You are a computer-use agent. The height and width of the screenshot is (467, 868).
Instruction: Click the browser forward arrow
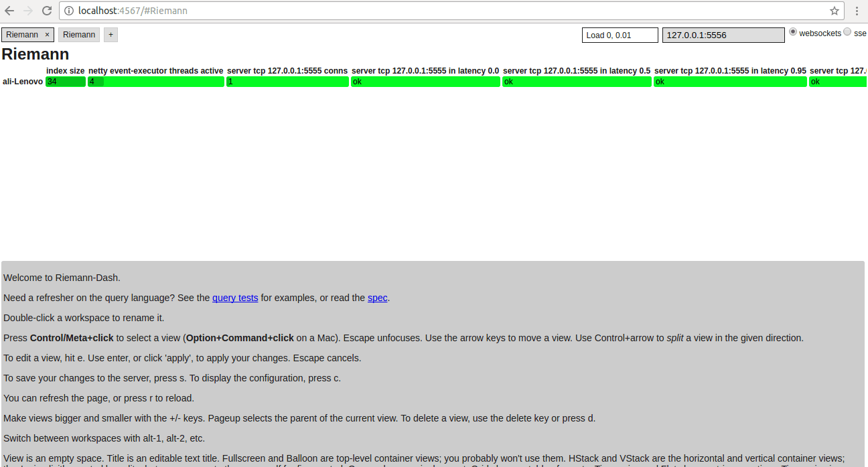(x=28, y=11)
